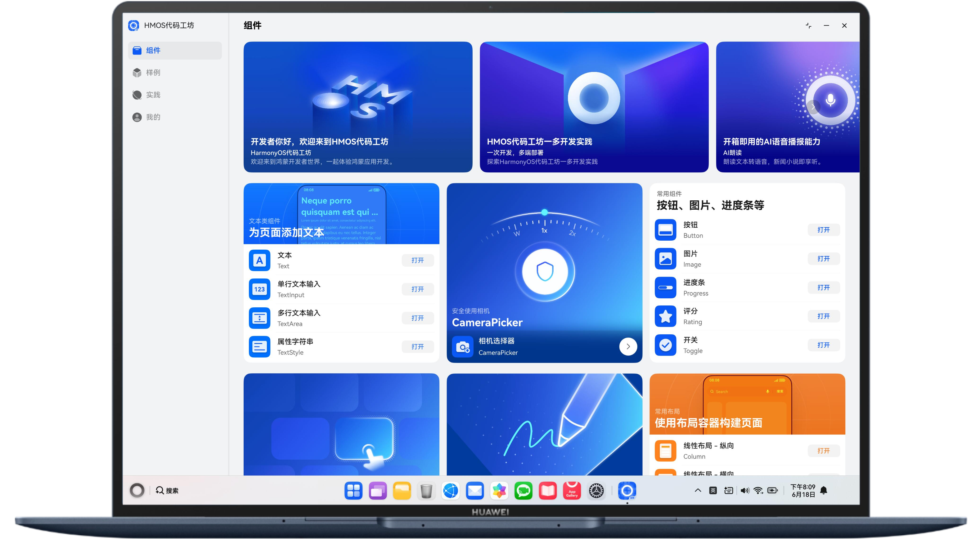Click the HMOS代码工坊 app logo icon
The height and width of the screenshot is (539, 980).
(x=133, y=25)
